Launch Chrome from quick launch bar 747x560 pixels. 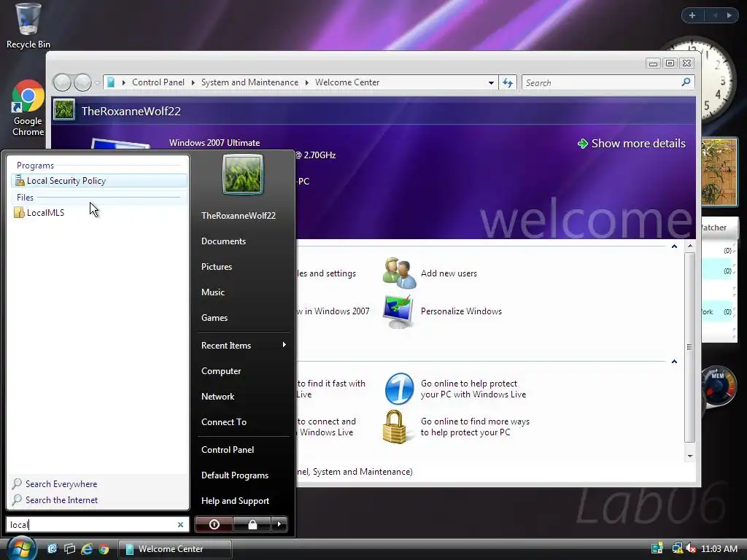pos(104,549)
